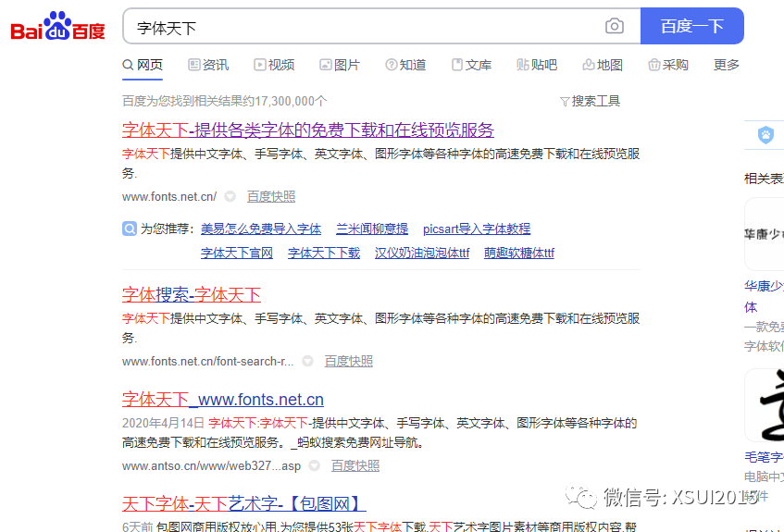Image resolution: width=784 pixels, height=532 pixels.
Task: Click the 地图 location icon
Action: pos(589,65)
